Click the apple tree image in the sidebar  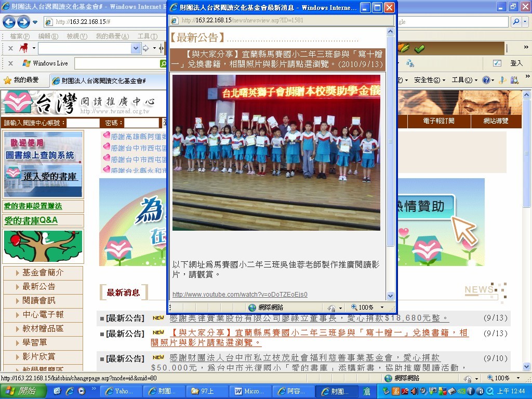[43, 246]
